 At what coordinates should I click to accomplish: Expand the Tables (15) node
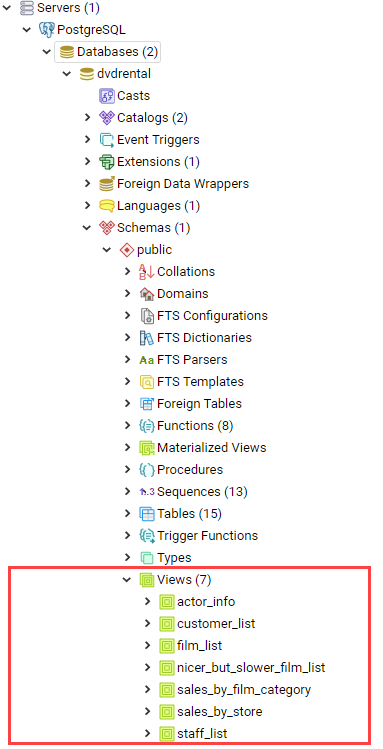[x=127, y=514]
